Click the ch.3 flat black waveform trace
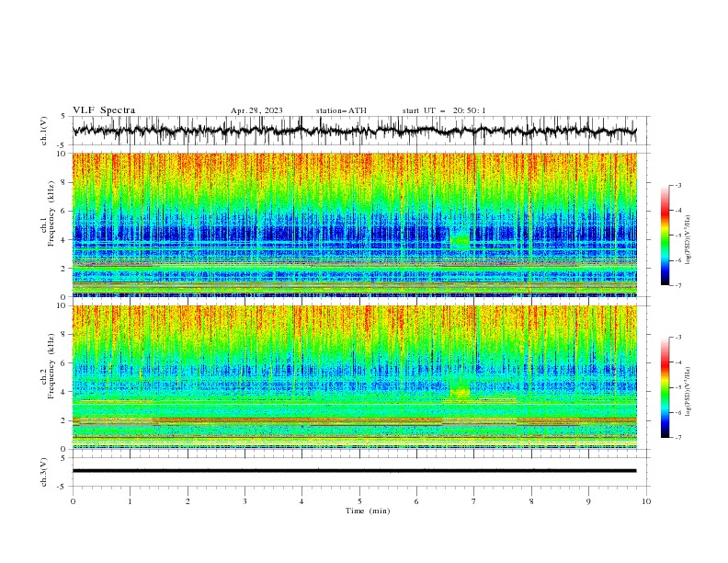Image resolution: width=728 pixels, height=563 pixels. coord(354,471)
